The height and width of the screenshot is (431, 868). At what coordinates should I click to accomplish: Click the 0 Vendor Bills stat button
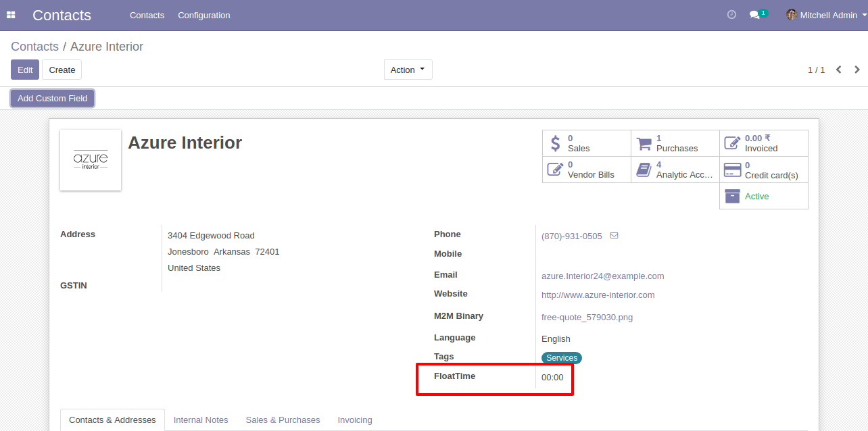[587, 170]
